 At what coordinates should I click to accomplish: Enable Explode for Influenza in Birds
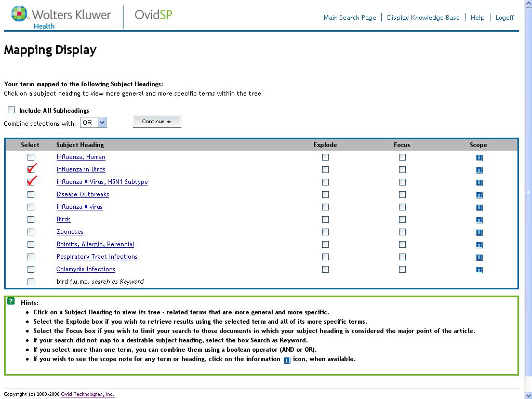[325, 169]
